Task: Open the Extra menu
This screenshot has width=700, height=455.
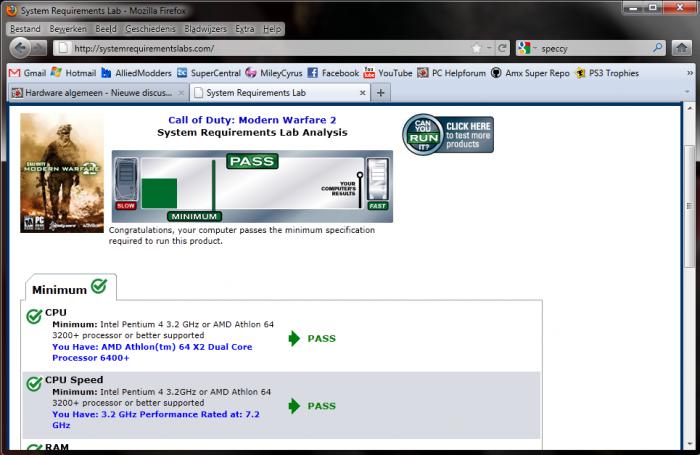Action: coord(245,29)
